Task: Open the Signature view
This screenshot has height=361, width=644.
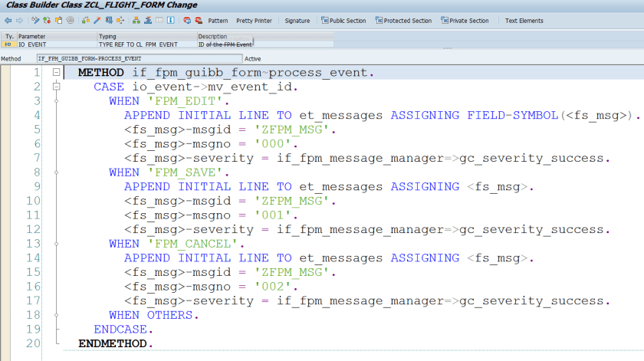Action: pyautogui.click(x=297, y=21)
